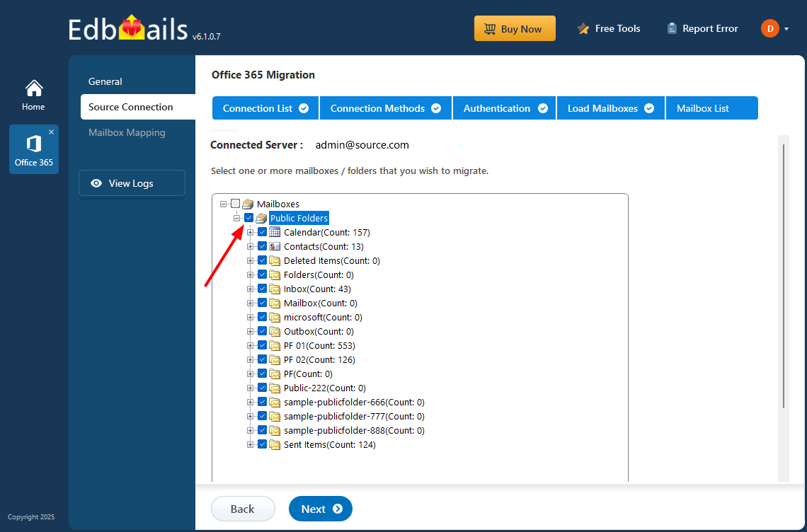This screenshot has height=532, width=807.
Task: Expand the sample-publicfolder-888 tree node
Action: pos(250,431)
